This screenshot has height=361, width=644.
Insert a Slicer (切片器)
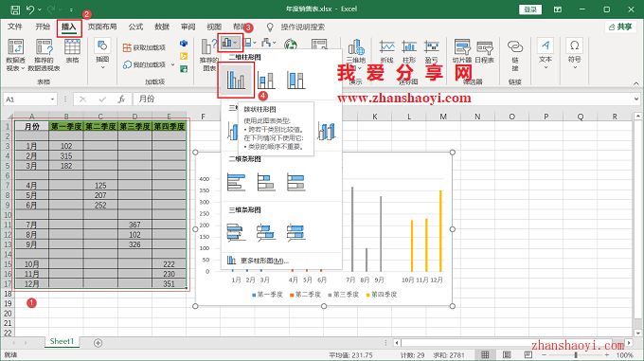[462, 52]
